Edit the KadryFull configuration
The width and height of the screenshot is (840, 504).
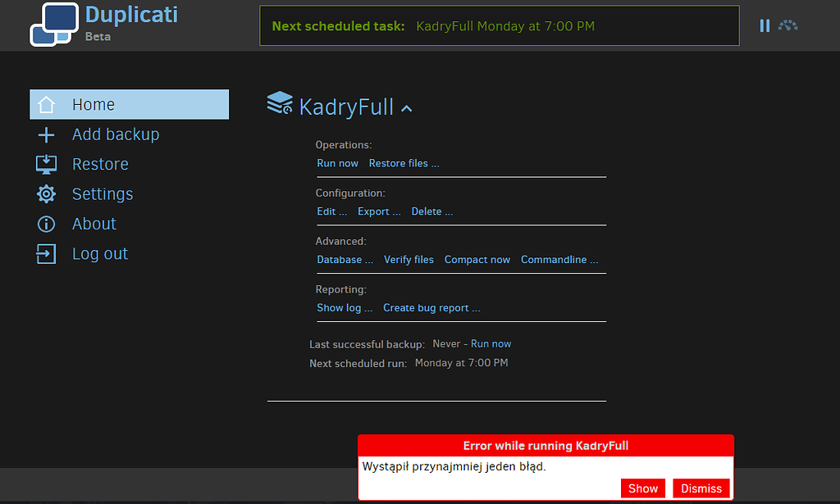click(331, 211)
